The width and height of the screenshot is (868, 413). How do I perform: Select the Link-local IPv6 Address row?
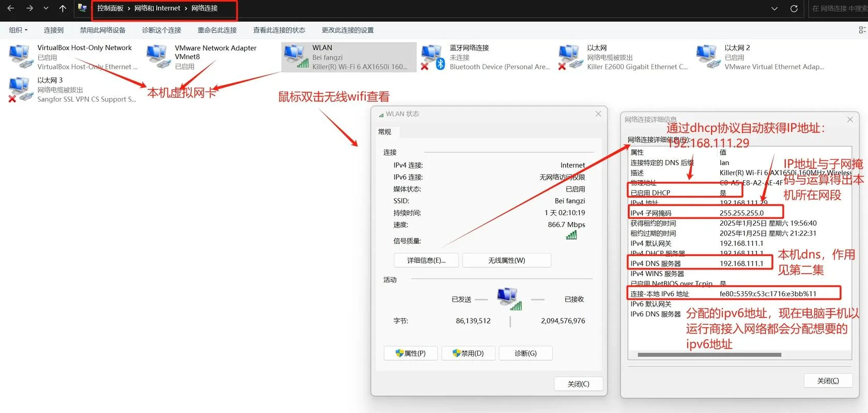pyautogui.click(x=740, y=294)
